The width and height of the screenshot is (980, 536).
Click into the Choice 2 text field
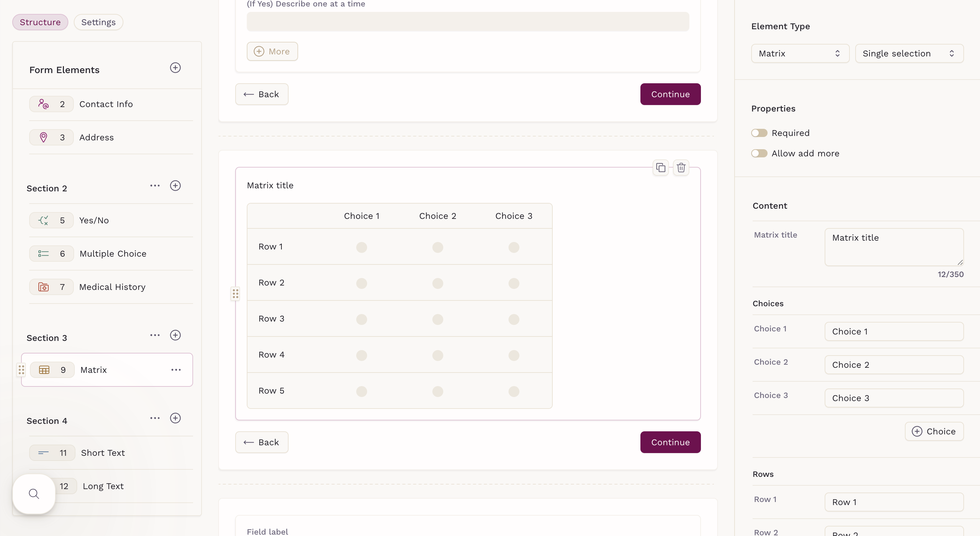(894, 365)
